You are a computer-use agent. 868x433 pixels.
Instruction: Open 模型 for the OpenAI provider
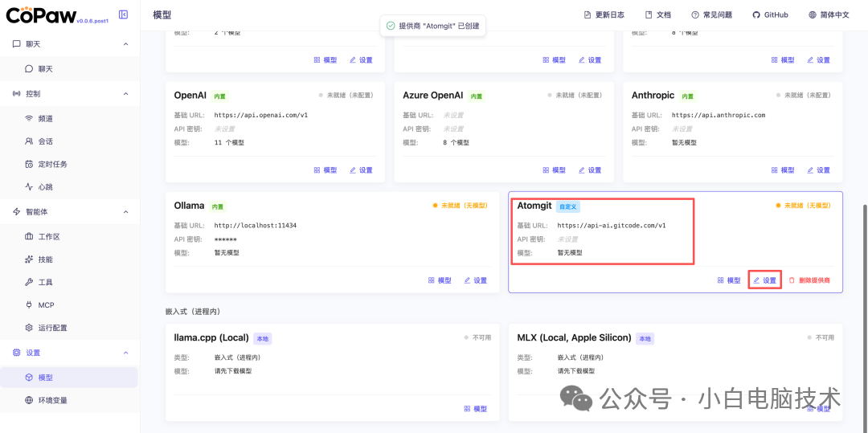[325, 170]
